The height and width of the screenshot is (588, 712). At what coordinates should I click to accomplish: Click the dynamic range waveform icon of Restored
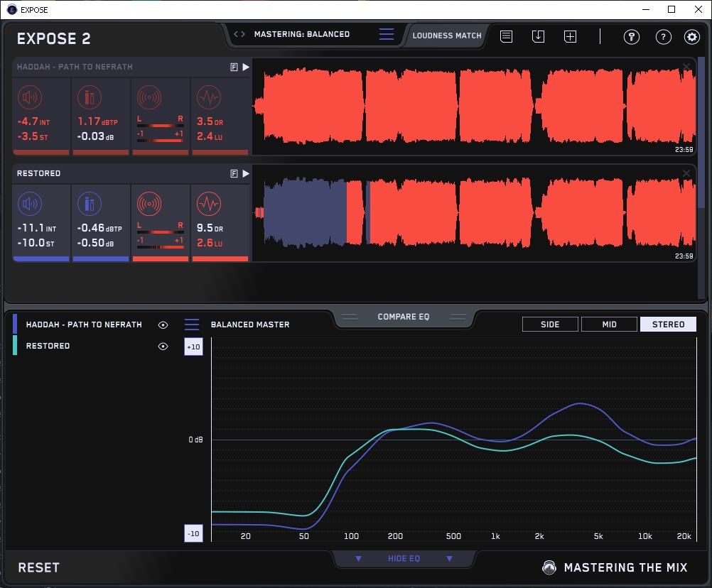[208, 205]
